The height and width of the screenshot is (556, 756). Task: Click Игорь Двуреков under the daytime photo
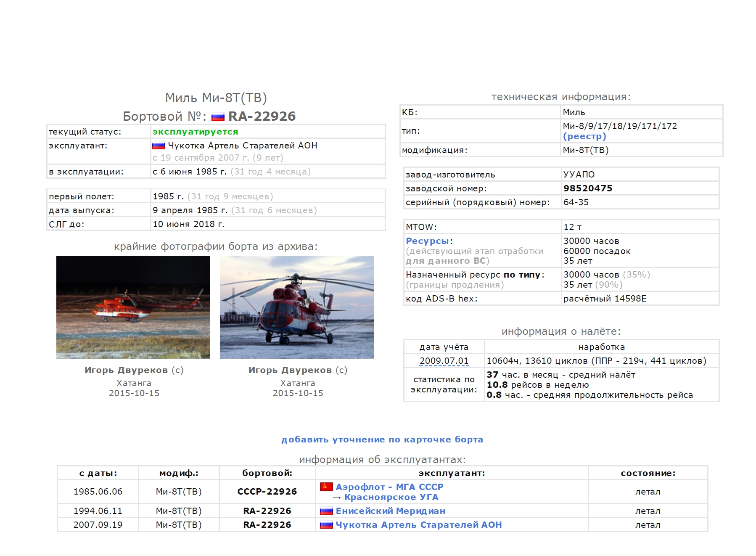[290, 370]
